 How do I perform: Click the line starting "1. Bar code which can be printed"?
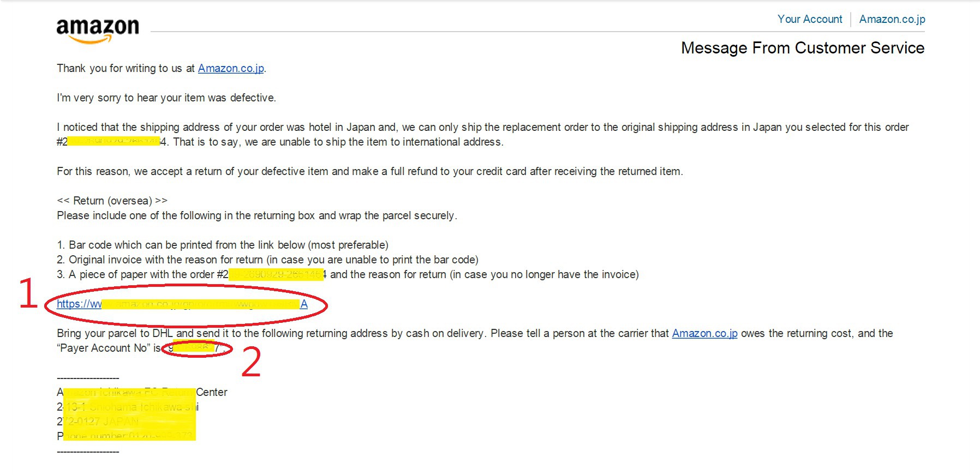tap(223, 245)
